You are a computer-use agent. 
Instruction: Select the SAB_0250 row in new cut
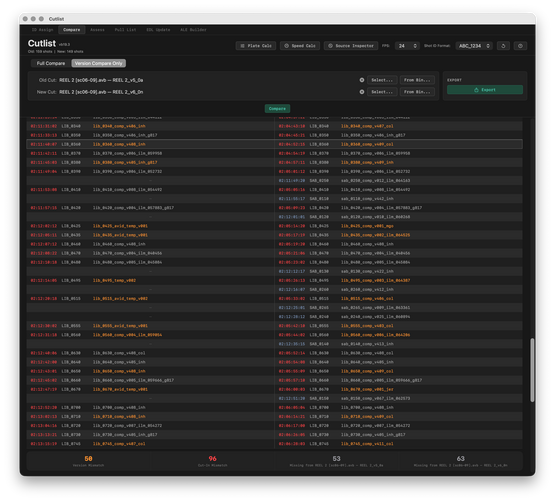[x=398, y=181]
